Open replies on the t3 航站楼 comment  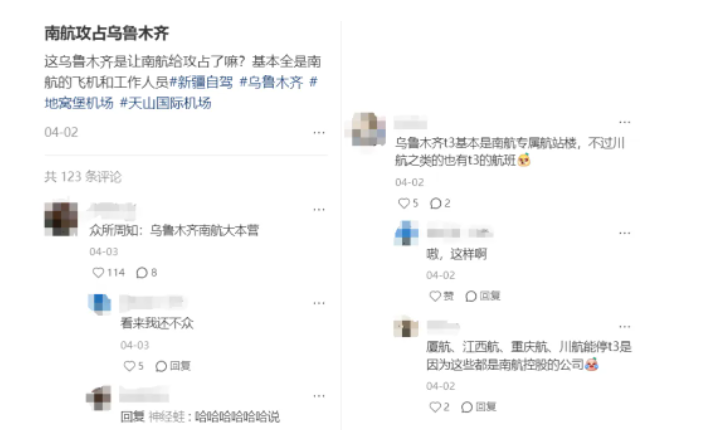click(x=440, y=203)
